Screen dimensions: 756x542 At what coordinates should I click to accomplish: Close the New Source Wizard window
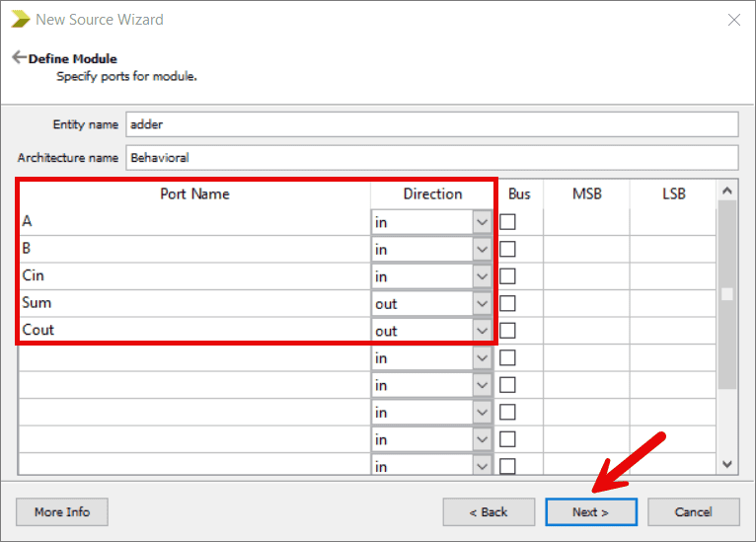click(x=734, y=20)
